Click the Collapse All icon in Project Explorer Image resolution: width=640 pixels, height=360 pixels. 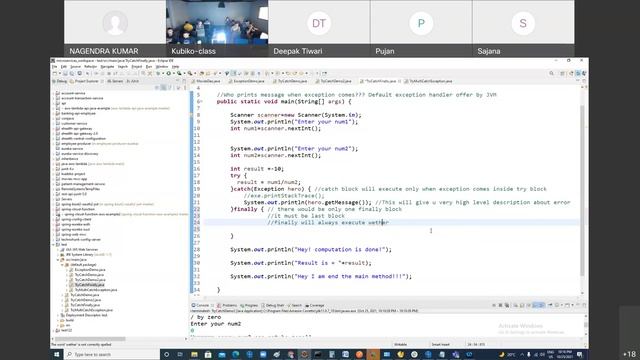(157, 88)
